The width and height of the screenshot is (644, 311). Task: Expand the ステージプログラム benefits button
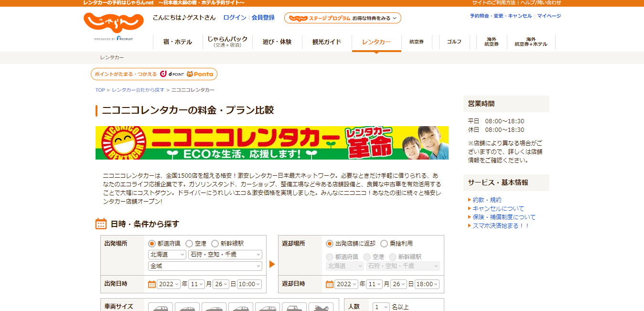[343, 18]
